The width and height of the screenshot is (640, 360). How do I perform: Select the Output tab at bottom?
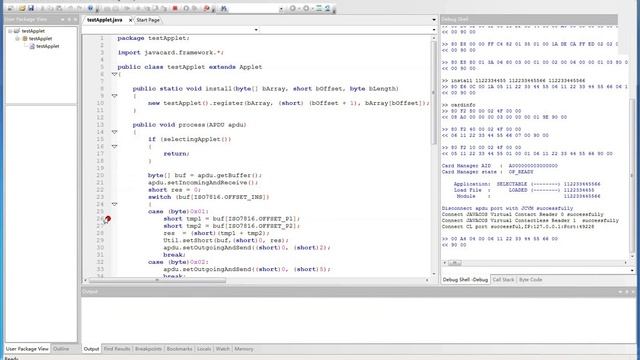click(x=91, y=349)
